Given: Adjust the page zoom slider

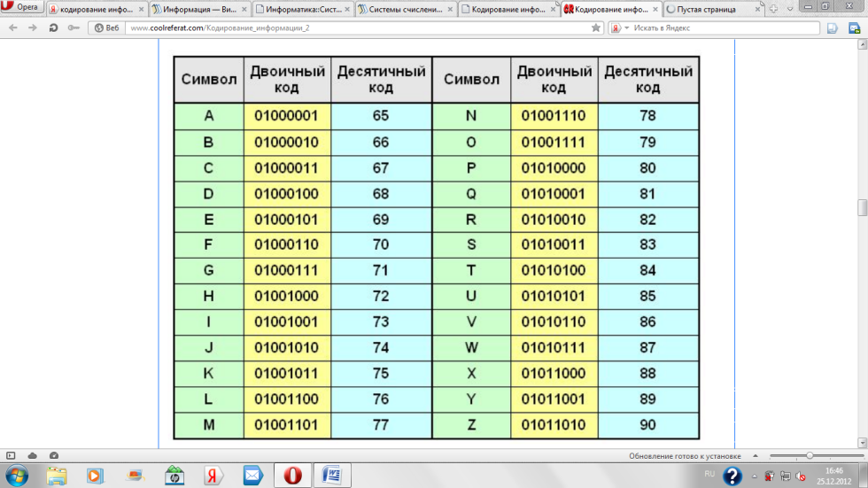Looking at the screenshot, I should [809, 455].
